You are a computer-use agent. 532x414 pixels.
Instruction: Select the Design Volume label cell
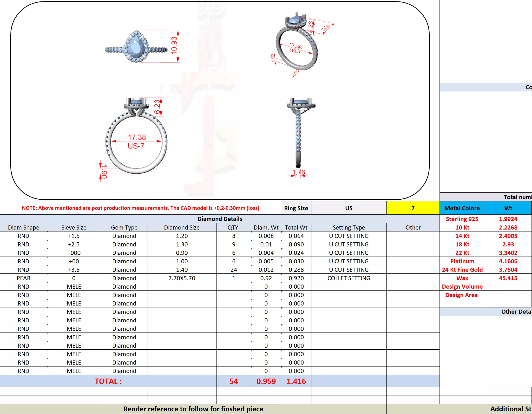462,286
